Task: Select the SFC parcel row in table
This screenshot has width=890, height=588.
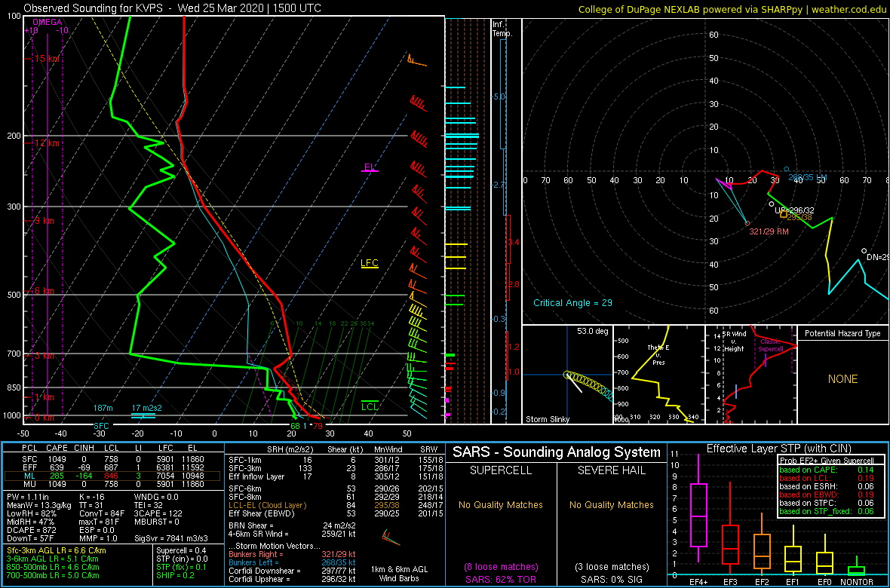Action: pyautogui.click(x=112, y=458)
